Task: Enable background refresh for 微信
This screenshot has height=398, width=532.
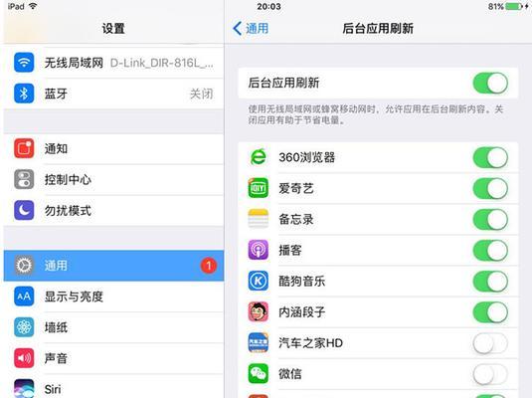Action: click(x=490, y=373)
